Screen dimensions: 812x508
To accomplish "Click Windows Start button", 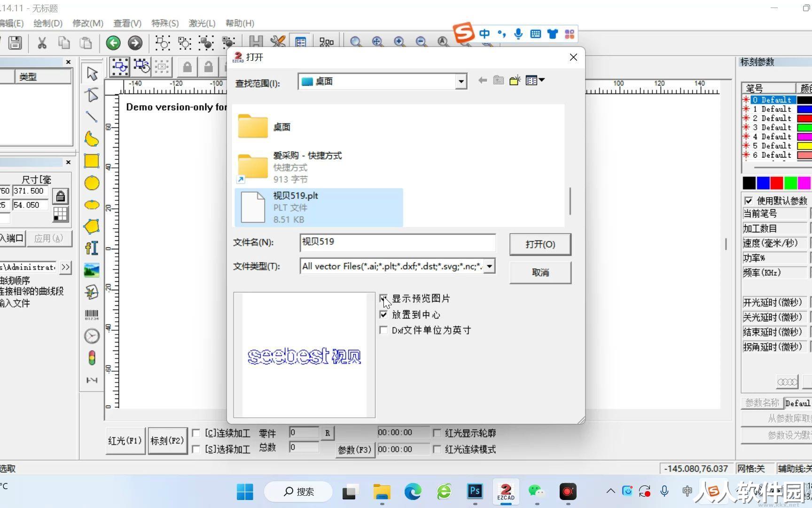I will tap(245, 492).
